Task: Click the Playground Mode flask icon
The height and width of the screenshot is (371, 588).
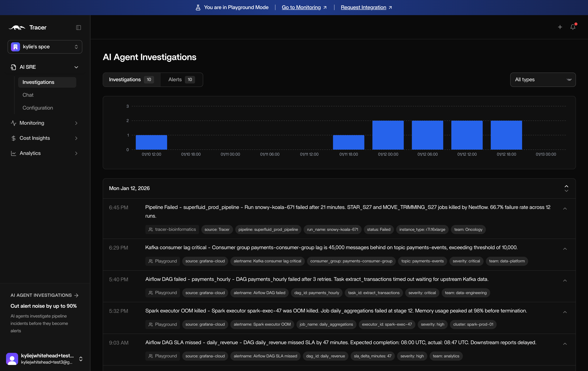Action: pos(198,8)
